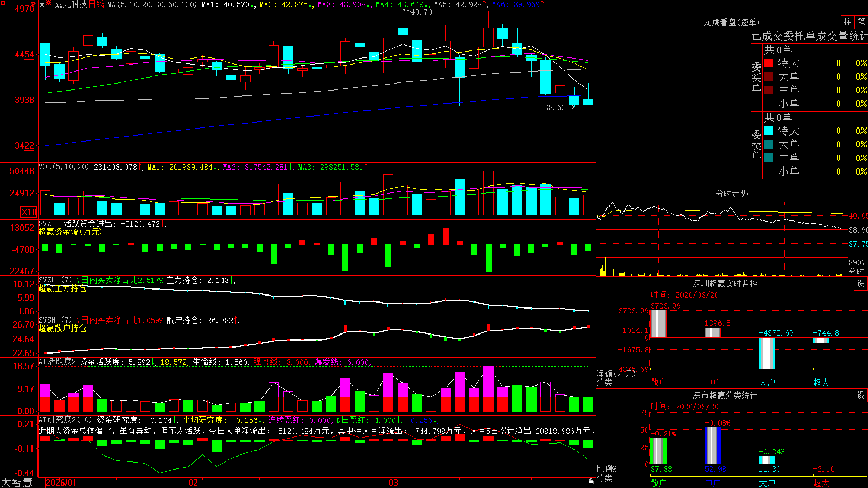This screenshot has width=868, height=488.
Task: Click the cyan 特大 sell order swatch
Action: point(768,131)
